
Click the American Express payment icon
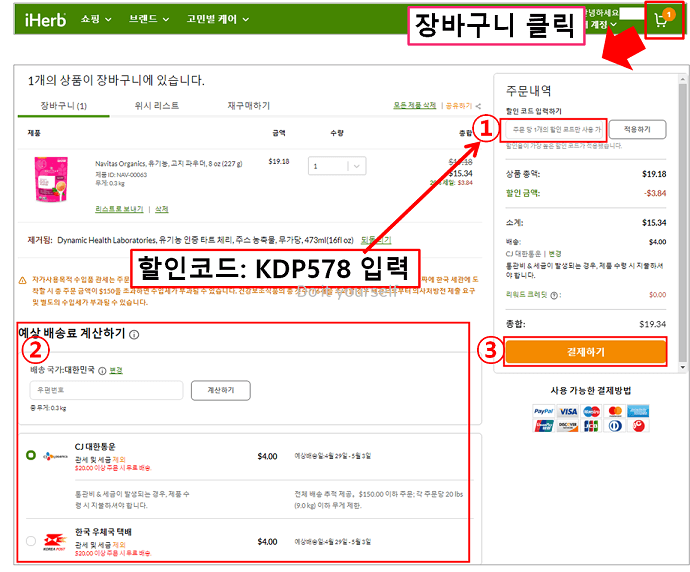[638, 411]
